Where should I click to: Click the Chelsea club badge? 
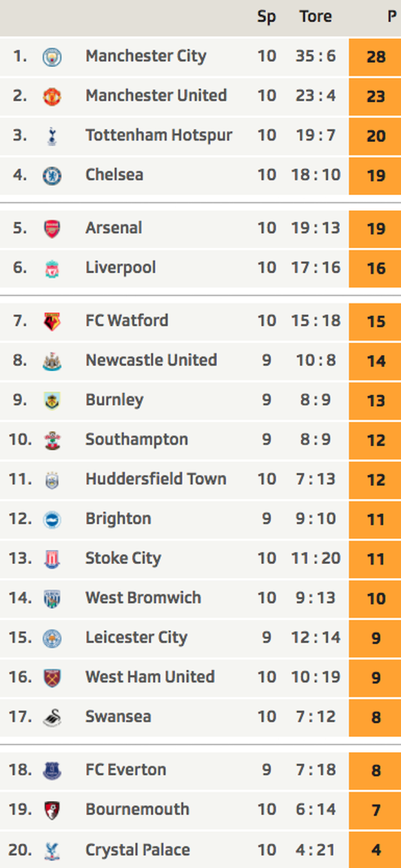tap(52, 175)
